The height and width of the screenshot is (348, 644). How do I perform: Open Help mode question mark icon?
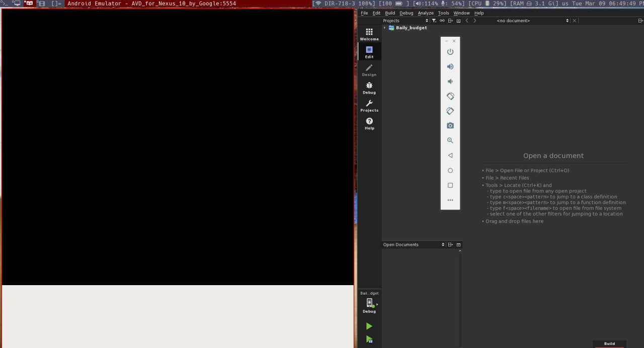pos(369,124)
